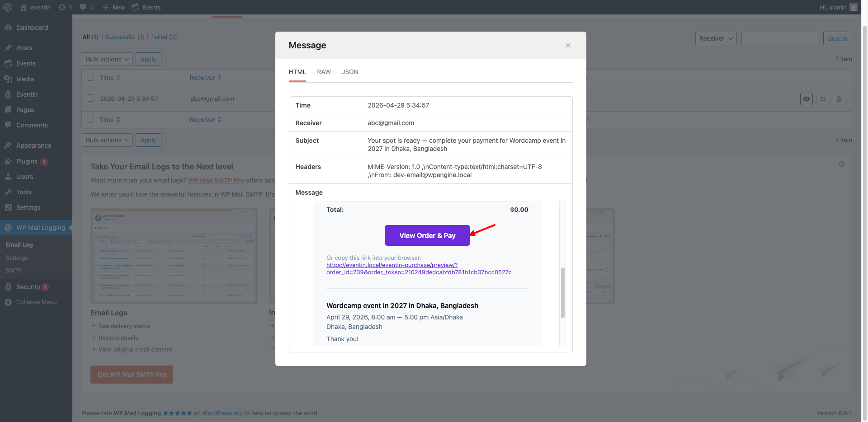Image resolution: width=868 pixels, height=422 pixels.
Task: View email details with the eye icon
Action: tap(807, 99)
